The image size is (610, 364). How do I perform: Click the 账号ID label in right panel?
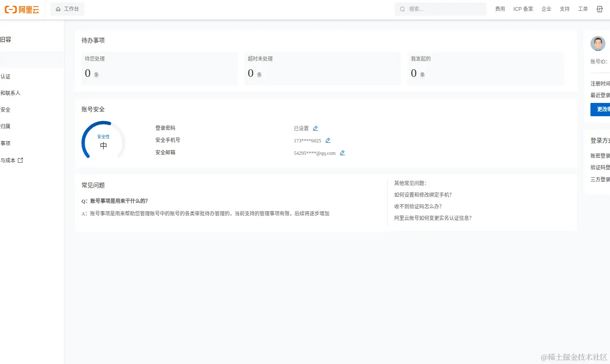pos(599,61)
